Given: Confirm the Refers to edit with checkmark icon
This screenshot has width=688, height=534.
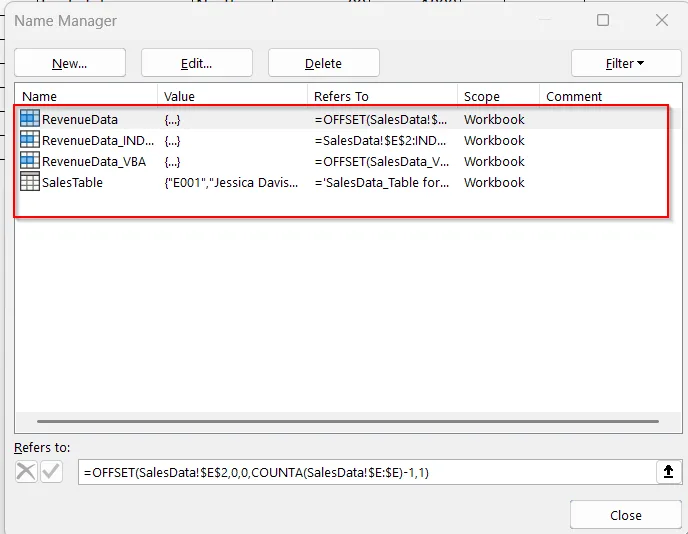Looking at the screenshot, I should (51, 472).
